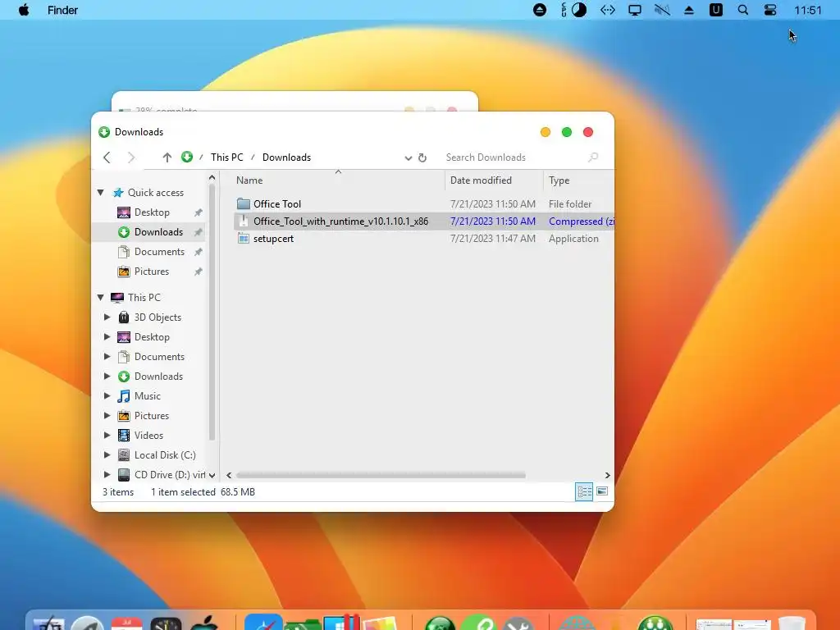Select the Office Tool folder icon

244,203
